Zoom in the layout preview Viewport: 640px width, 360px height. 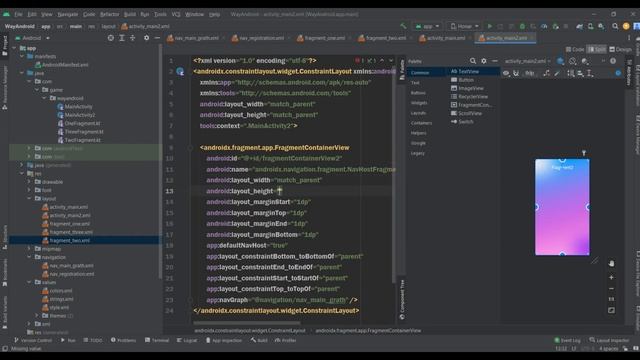611,278
